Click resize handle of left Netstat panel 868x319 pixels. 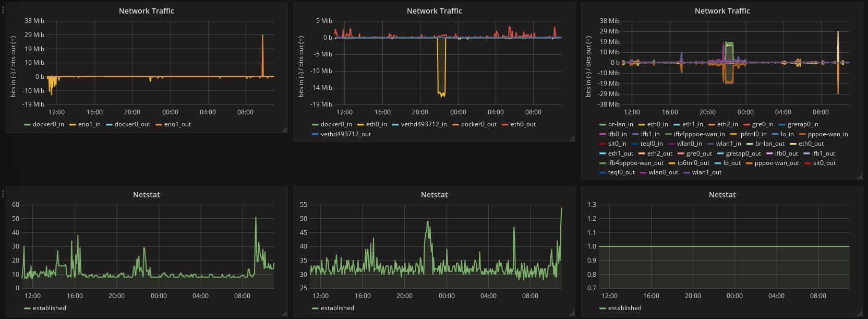click(284, 313)
